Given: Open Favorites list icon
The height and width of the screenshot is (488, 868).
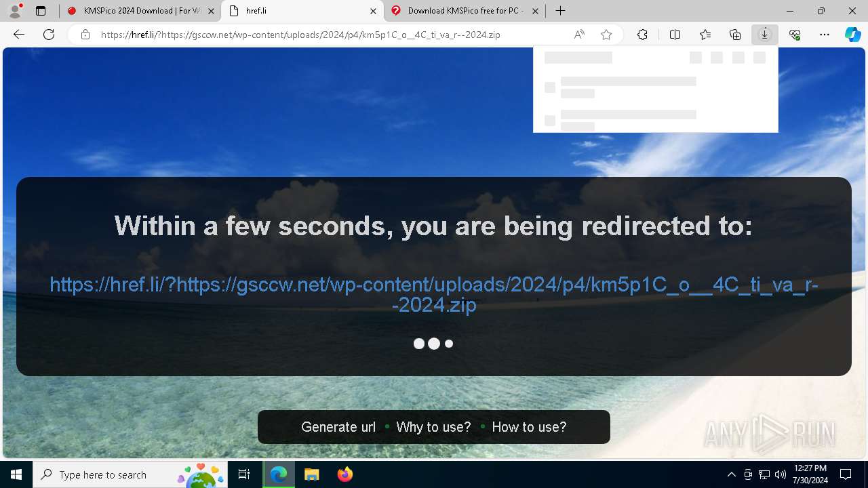Looking at the screenshot, I should 705,35.
